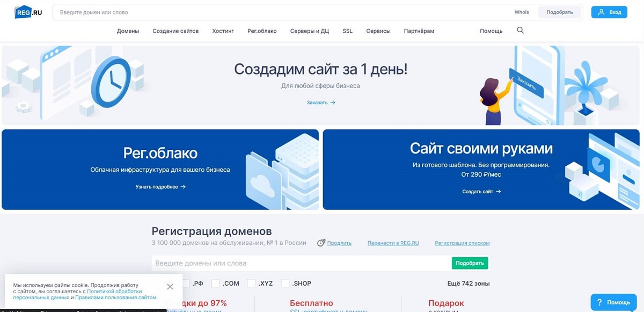Viewport: 644px width, 312px height.
Task: Open the search magnifier icon in navigation
Action: tap(520, 31)
